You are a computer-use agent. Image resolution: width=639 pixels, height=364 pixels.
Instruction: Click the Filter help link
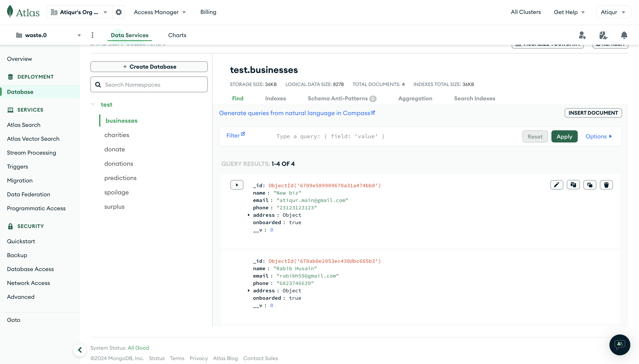[235, 135]
